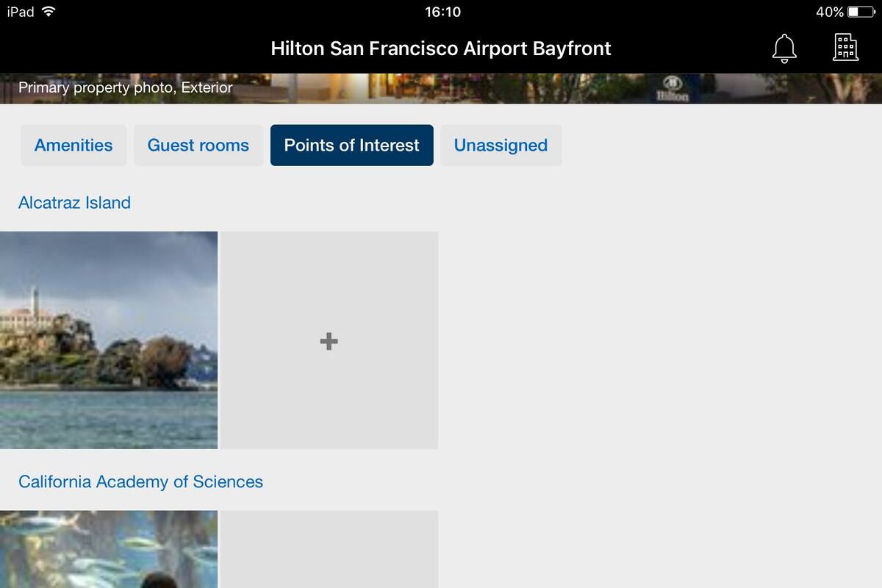
Task: Open the notifications bell
Action: click(784, 49)
